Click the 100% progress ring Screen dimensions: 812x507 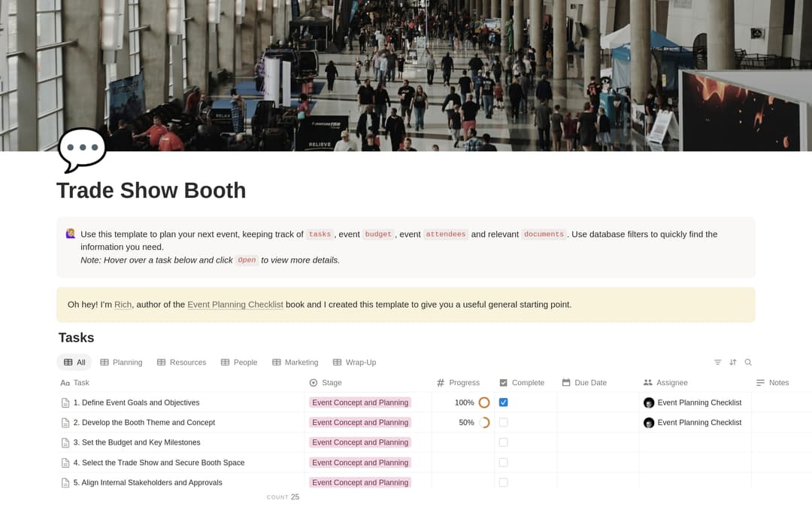coord(484,402)
